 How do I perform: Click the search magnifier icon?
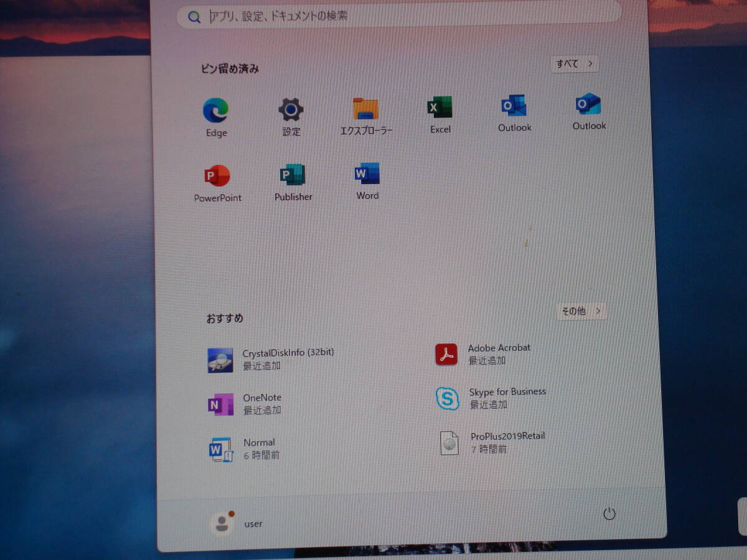(194, 17)
